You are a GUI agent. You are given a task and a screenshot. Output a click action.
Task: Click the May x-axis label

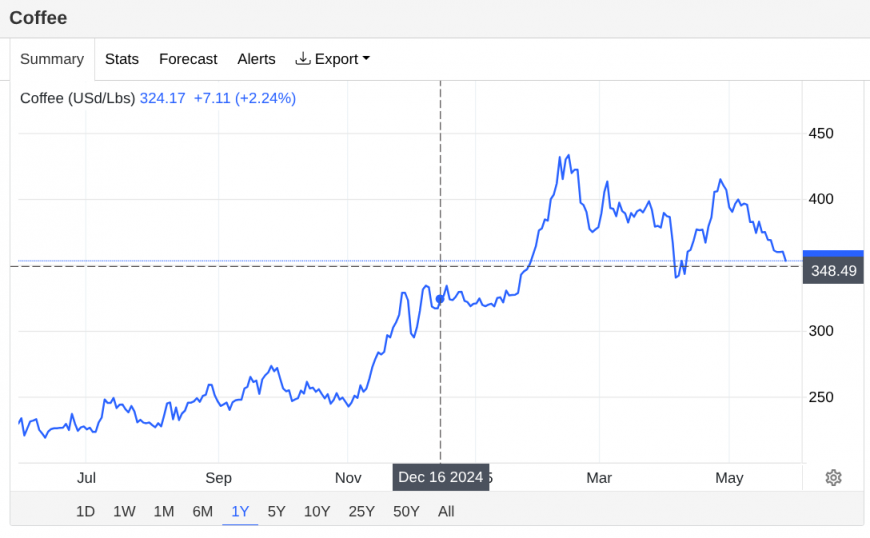pyautogui.click(x=729, y=478)
